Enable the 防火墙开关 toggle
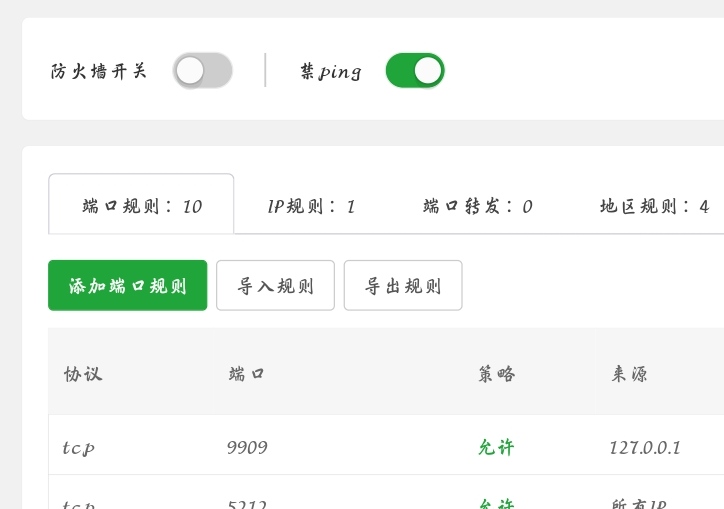 [x=203, y=71]
